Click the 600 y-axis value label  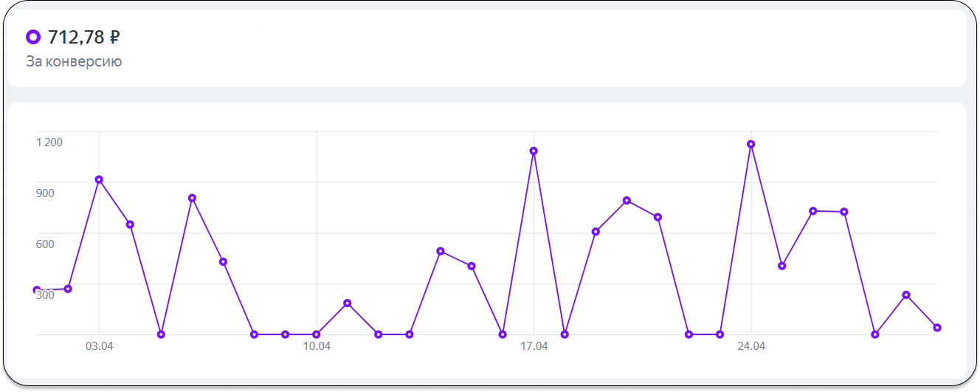[45, 244]
